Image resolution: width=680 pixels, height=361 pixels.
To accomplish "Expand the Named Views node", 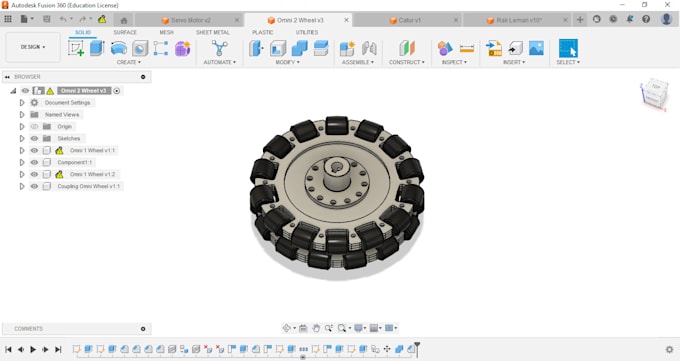I will (x=22, y=115).
